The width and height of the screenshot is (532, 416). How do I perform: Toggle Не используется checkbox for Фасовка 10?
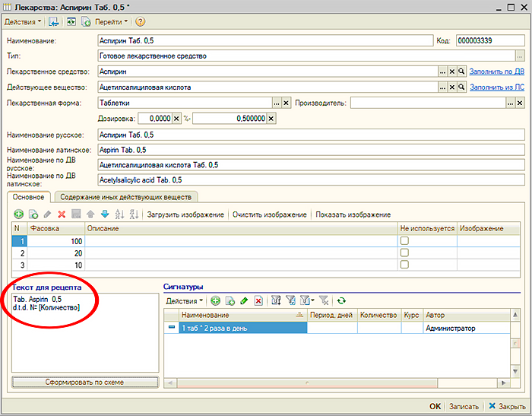click(x=404, y=265)
